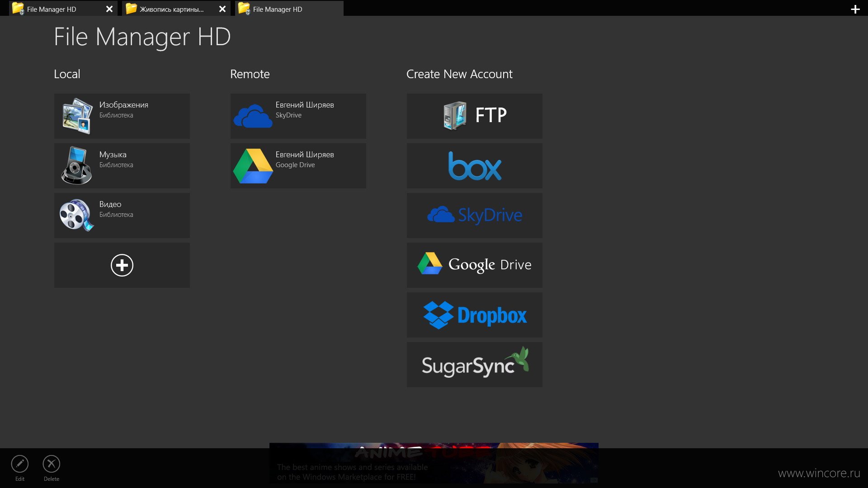
Task: Open the Музыка library tile
Action: coord(122,166)
